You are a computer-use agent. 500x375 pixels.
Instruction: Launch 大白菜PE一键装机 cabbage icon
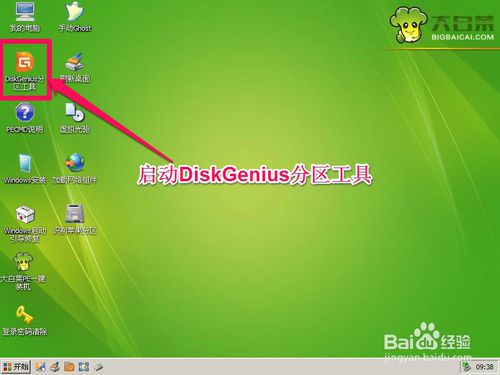pos(23,272)
